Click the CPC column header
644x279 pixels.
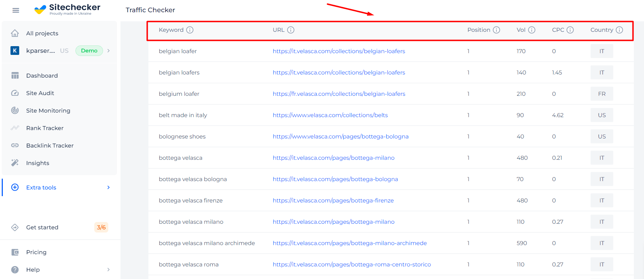pyautogui.click(x=558, y=30)
